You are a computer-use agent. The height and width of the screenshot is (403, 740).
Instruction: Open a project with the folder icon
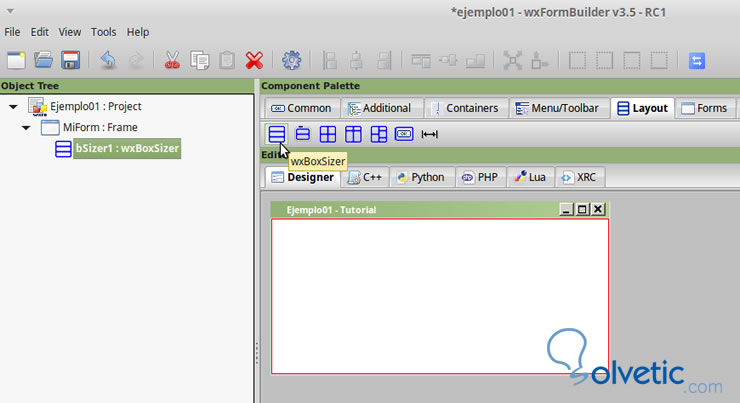coord(43,60)
